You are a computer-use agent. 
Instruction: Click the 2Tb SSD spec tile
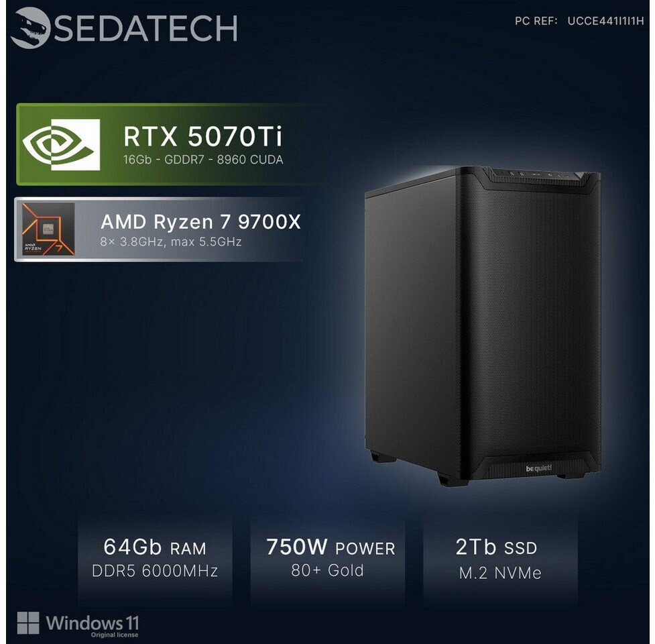tap(500, 560)
